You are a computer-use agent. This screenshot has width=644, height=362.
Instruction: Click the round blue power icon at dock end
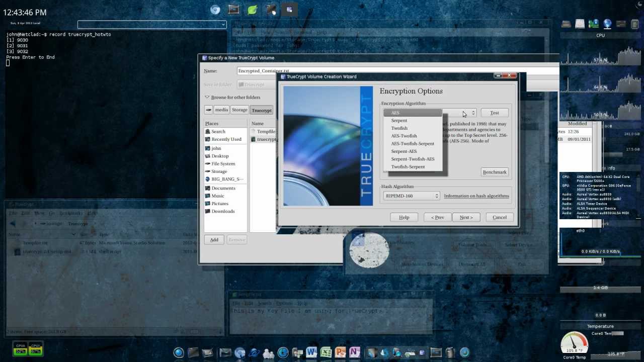click(x=464, y=353)
